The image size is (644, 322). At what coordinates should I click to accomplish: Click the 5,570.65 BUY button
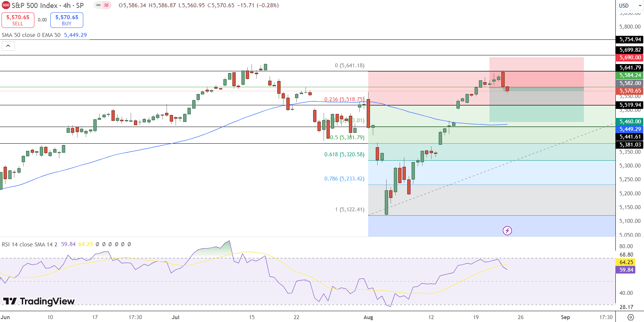pyautogui.click(x=67, y=20)
